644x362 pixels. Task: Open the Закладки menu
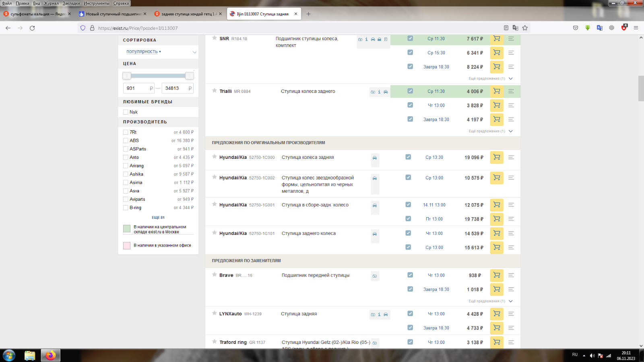click(71, 3)
